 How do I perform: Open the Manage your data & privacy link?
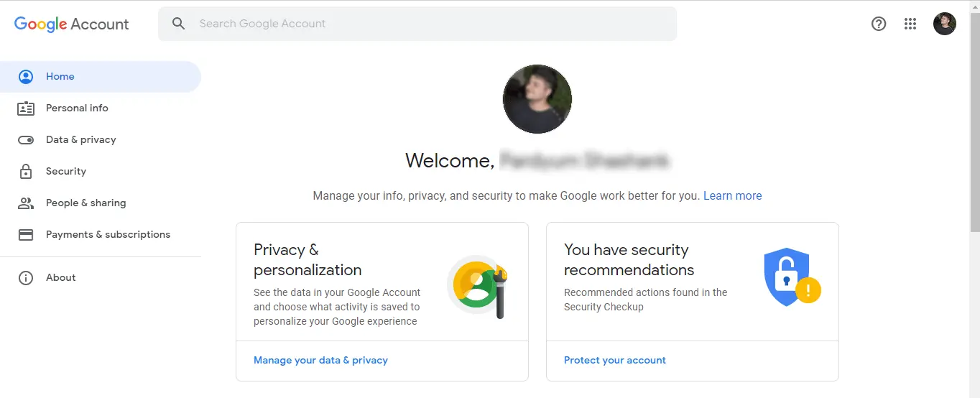coord(320,361)
